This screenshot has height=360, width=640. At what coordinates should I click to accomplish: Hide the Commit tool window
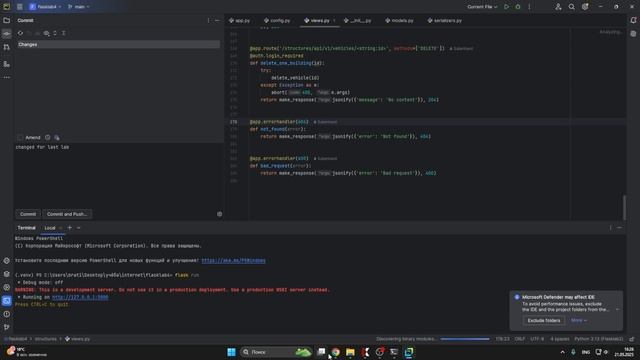tap(217, 20)
